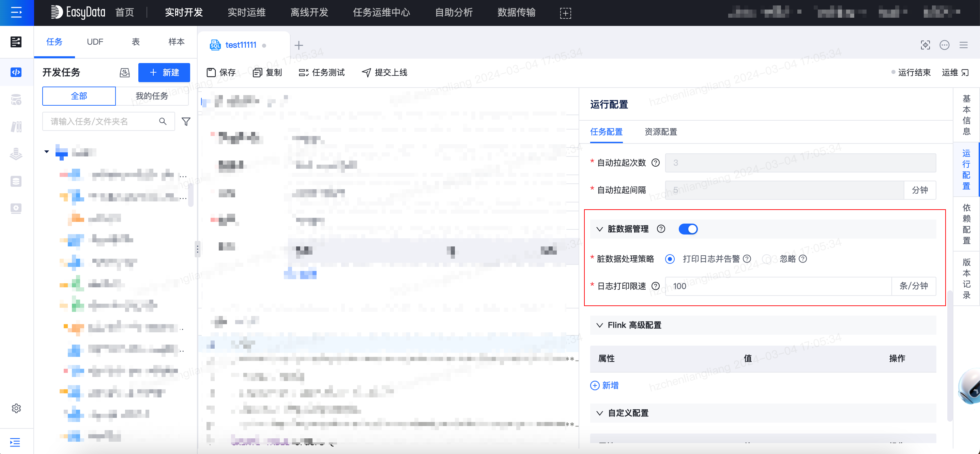This screenshot has height=454, width=980.
Task: Open the data source sidebar icon
Action: click(16, 100)
